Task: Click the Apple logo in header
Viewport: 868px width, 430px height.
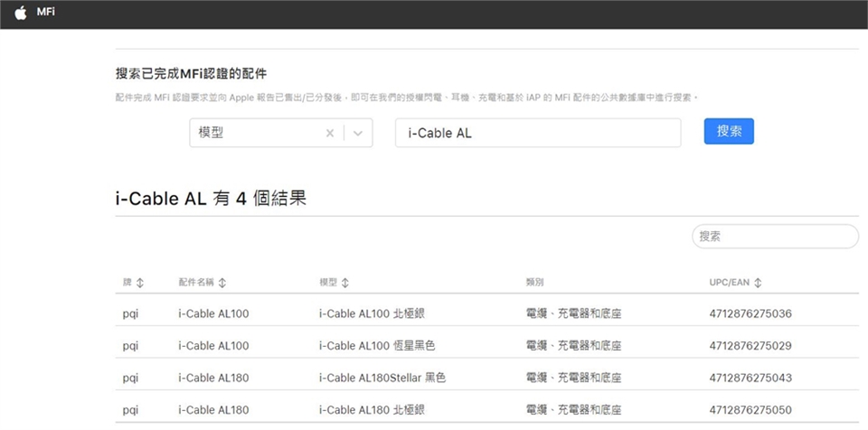Action: pos(21,14)
